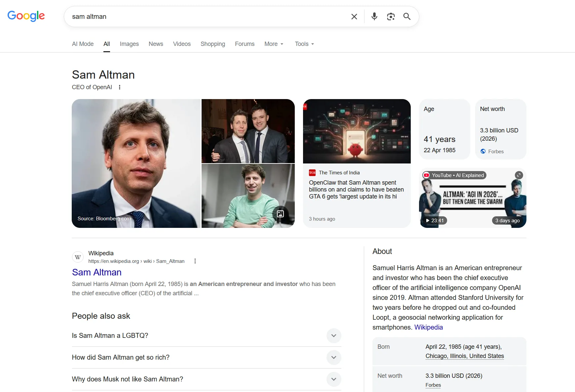Click the Times of India source icon
This screenshot has height=392, width=575.
point(312,173)
